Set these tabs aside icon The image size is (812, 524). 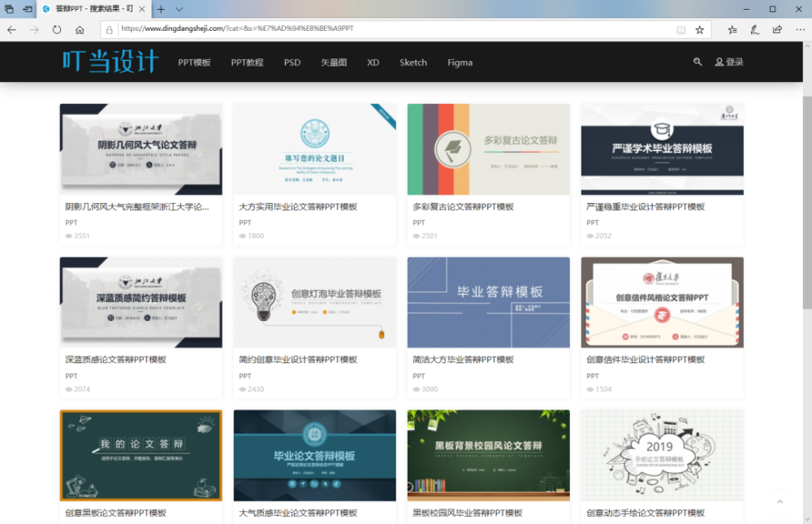pyautogui.click(x=28, y=9)
